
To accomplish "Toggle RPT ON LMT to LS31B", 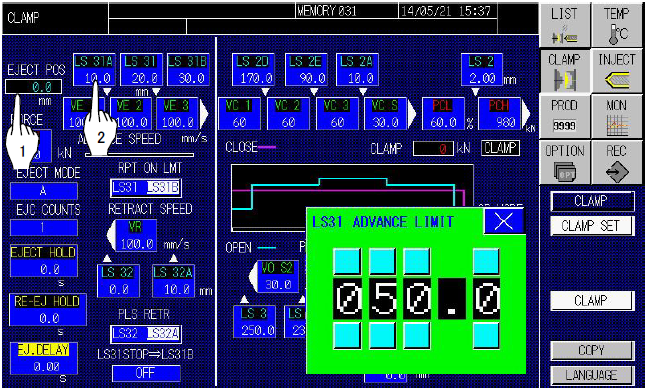I will (163, 188).
